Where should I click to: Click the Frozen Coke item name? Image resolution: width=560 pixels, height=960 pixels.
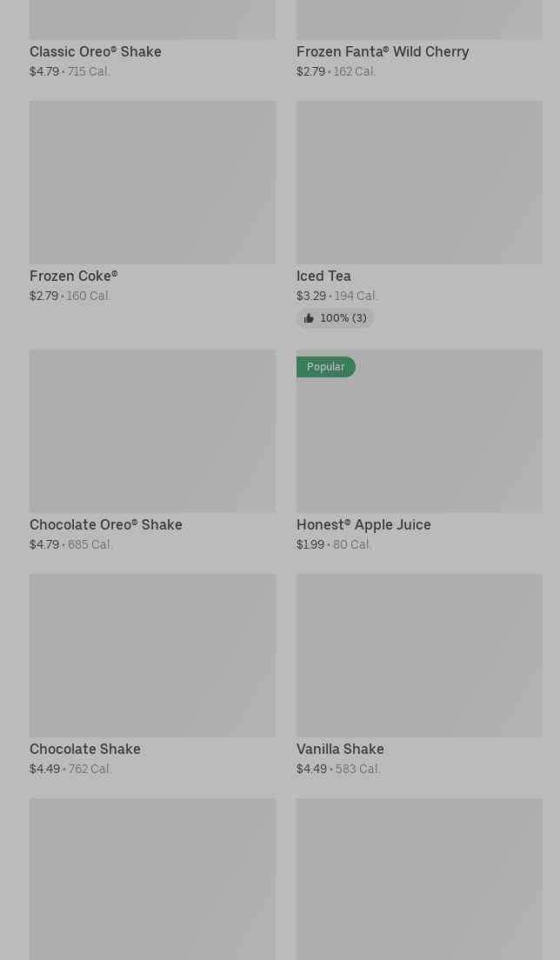(x=73, y=277)
